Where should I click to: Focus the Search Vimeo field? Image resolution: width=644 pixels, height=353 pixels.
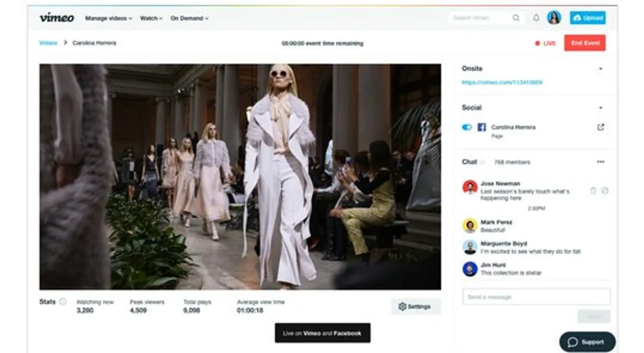487,18
